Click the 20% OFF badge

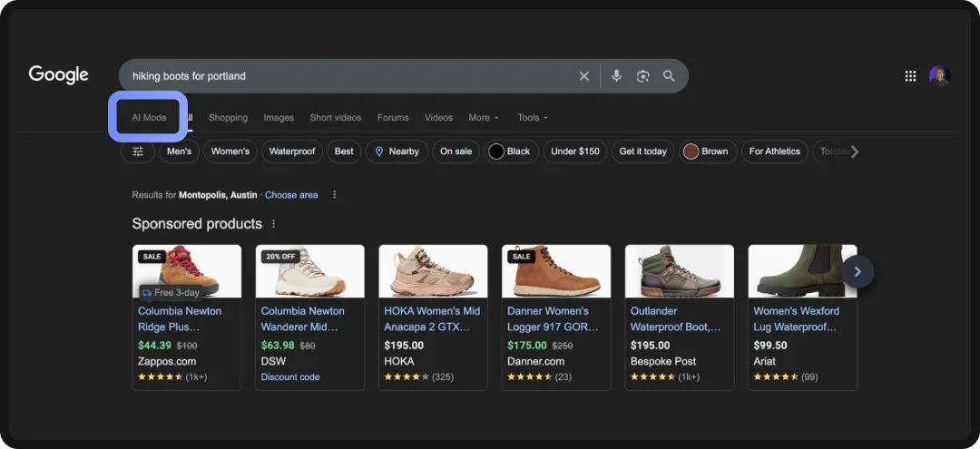280,257
